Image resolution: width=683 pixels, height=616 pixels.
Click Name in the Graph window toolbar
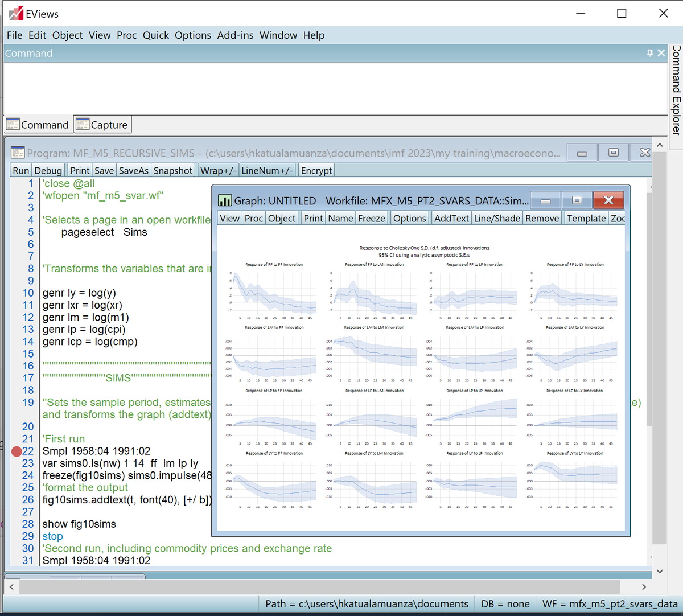click(x=340, y=218)
